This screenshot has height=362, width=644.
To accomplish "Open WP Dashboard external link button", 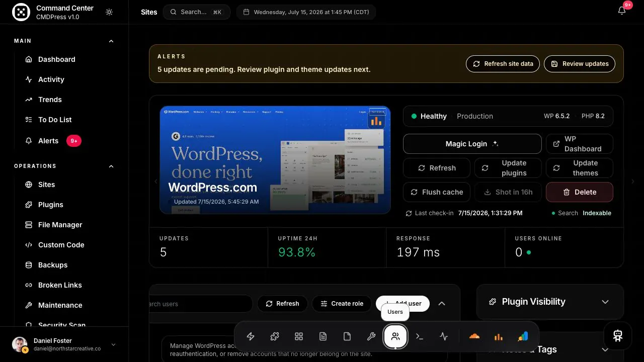I will (580, 144).
